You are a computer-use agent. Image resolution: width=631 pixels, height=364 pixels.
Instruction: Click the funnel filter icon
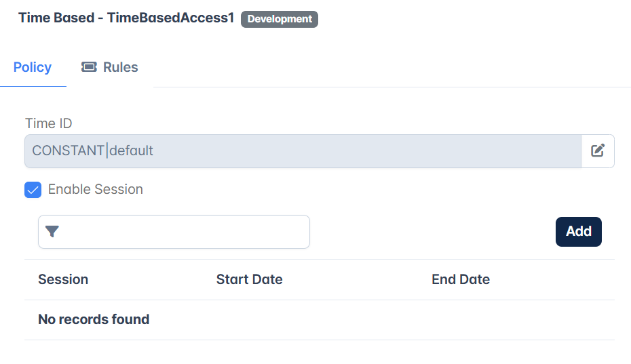pyautogui.click(x=52, y=232)
